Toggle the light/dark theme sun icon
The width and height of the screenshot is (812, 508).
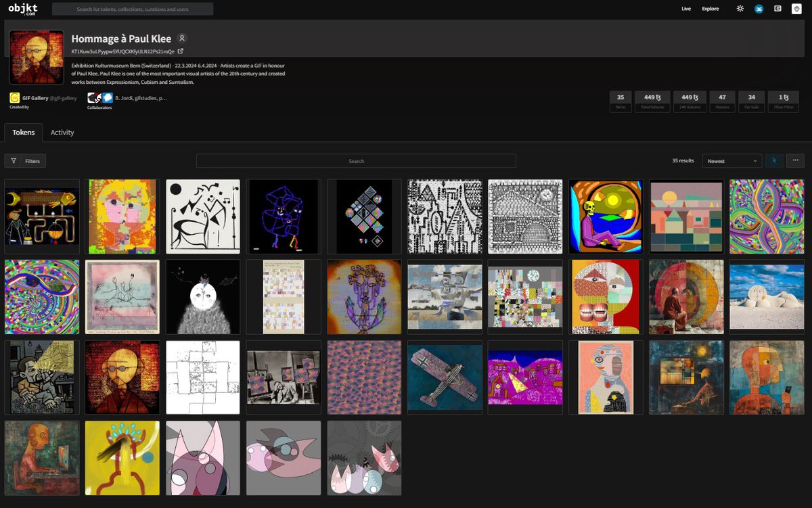click(740, 9)
